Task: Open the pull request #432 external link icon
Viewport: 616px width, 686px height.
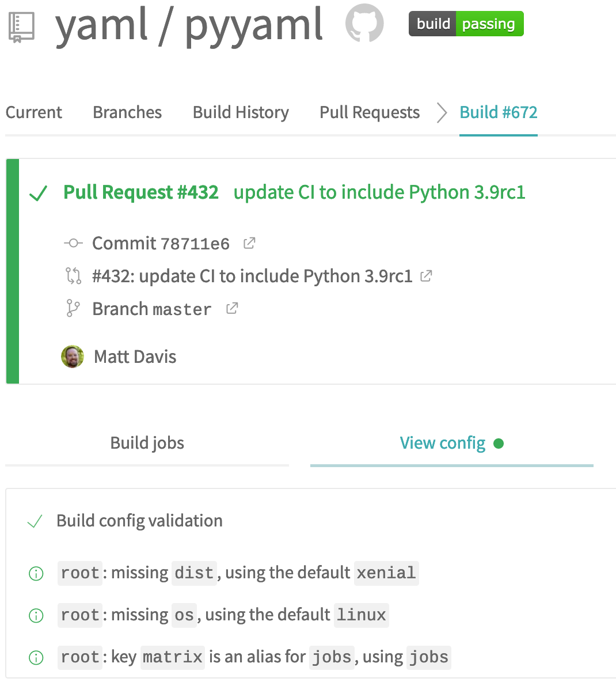Action: pos(426,276)
